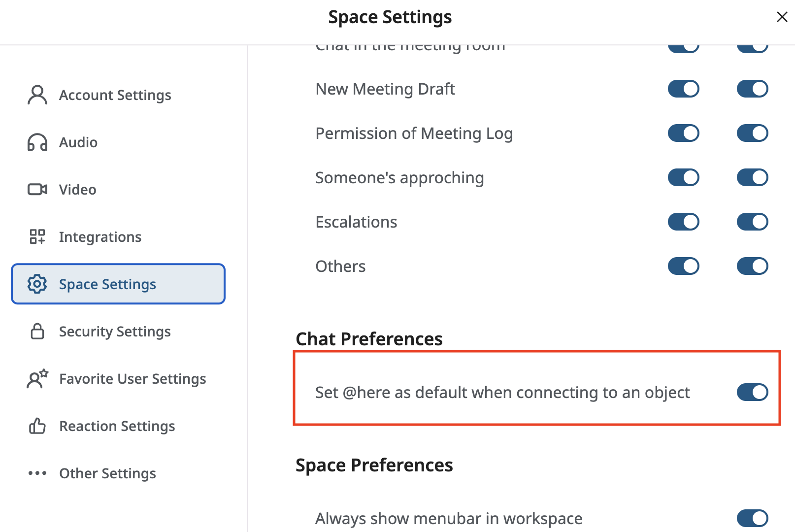The height and width of the screenshot is (532, 795).
Task: Click the Security Settings lock icon
Action: pyautogui.click(x=37, y=332)
